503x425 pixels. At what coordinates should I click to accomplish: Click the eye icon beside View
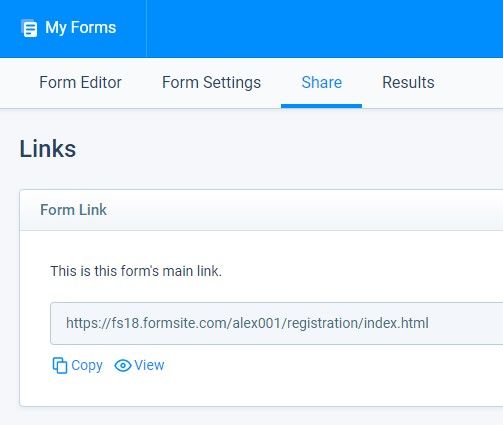pyautogui.click(x=123, y=366)
